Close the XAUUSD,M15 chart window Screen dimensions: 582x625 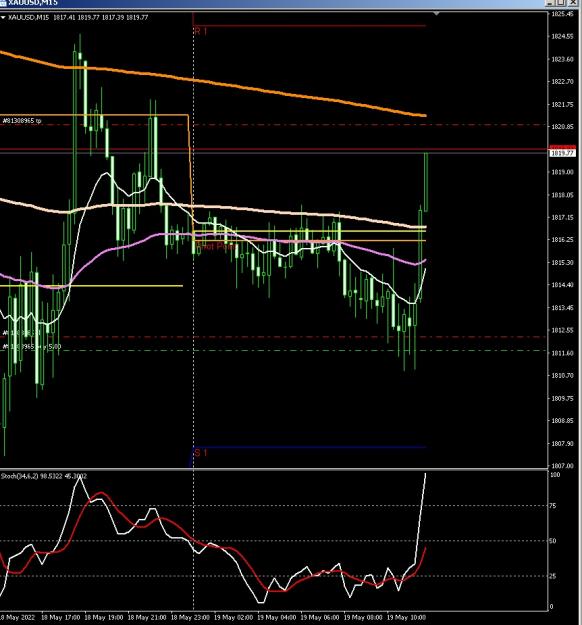[573, 2]
